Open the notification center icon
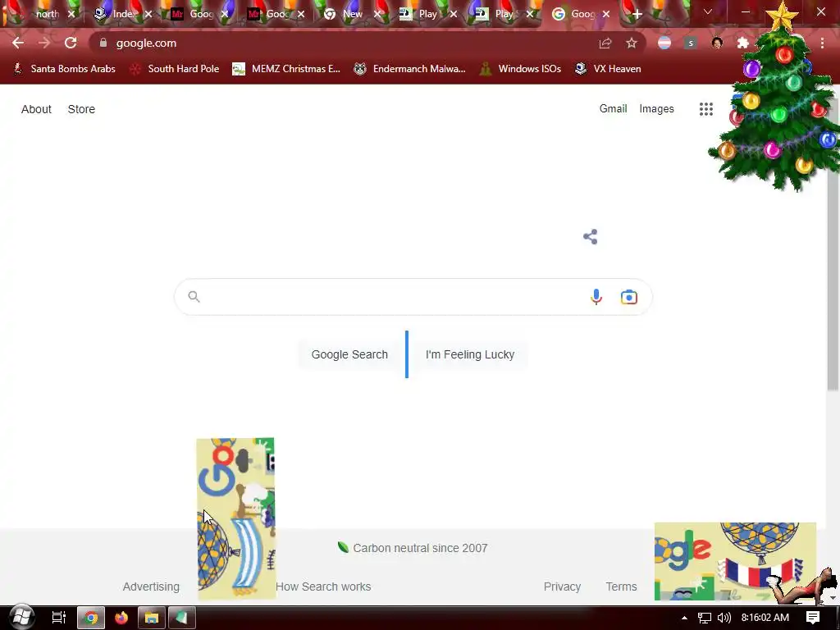Viewport: 840px width, 630px height. (813, 618)
